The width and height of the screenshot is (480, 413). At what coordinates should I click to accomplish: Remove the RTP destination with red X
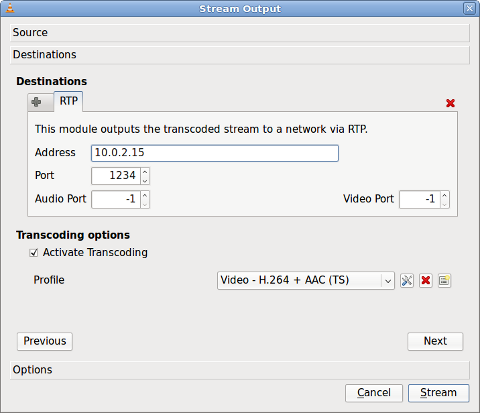coord(450,103)
